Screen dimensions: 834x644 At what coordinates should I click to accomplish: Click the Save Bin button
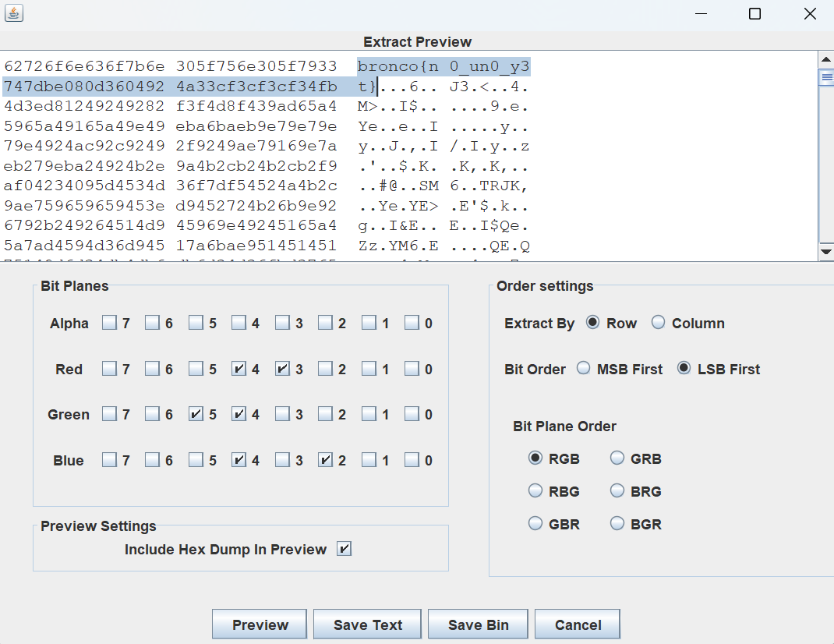click(478, 625)
